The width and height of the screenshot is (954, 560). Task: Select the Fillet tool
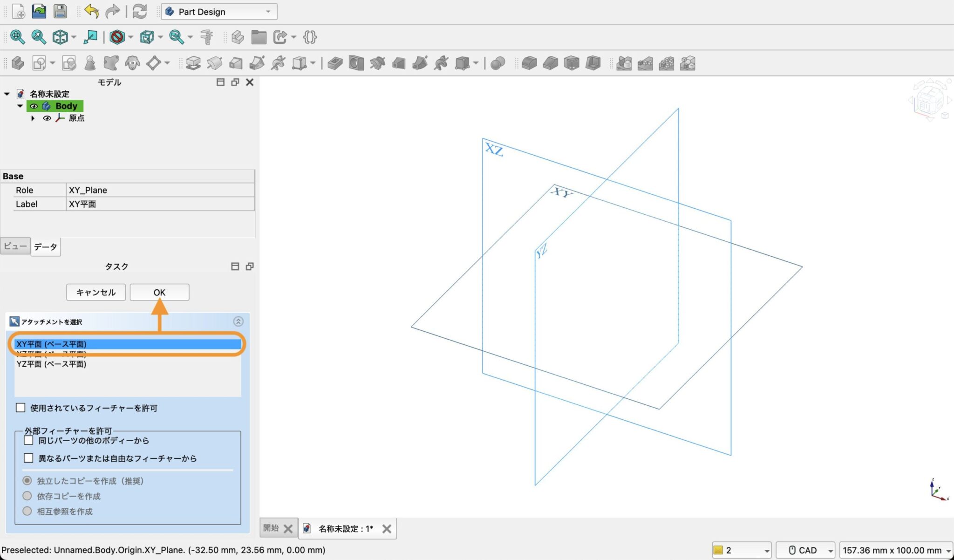[x=529, y=63]
